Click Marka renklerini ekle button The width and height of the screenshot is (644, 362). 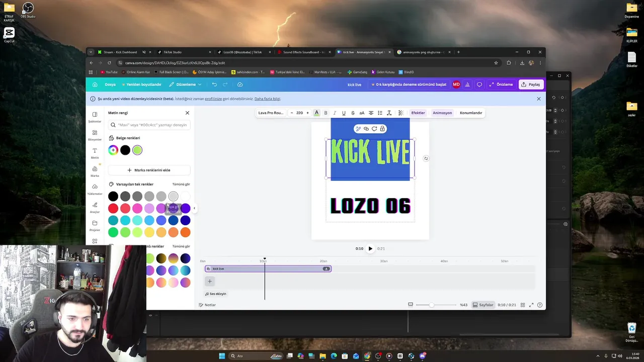pos(149,170)
